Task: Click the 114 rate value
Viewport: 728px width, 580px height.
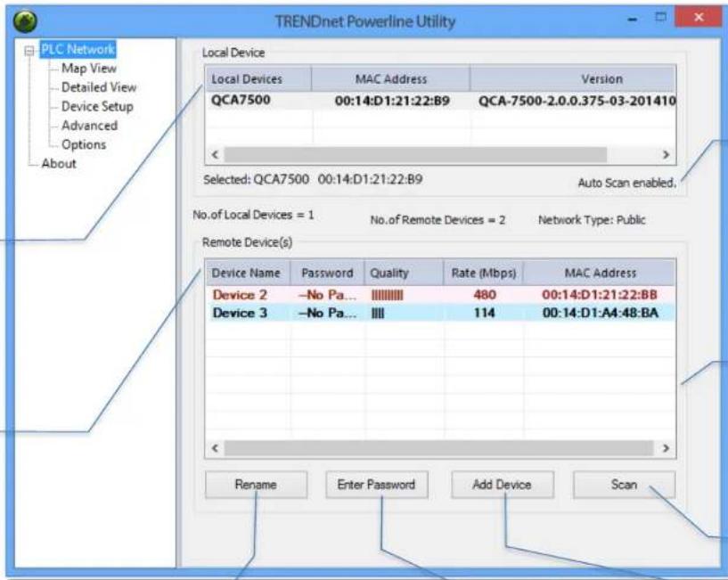Action: 484,313
